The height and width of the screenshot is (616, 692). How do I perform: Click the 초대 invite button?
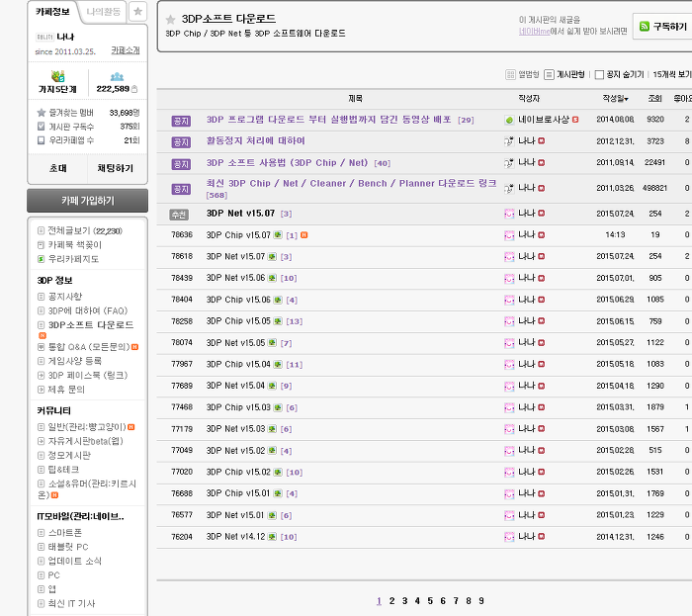[x=57, y=168]
